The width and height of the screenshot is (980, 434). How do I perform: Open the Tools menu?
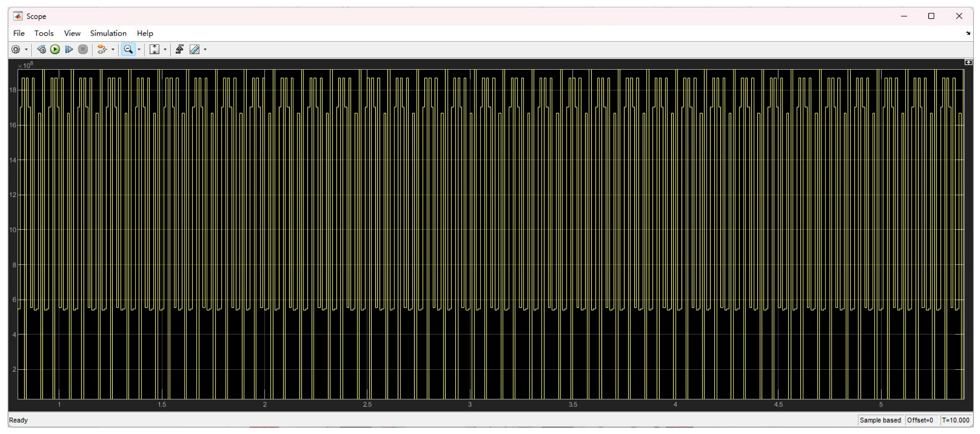[x=44, y=33]
